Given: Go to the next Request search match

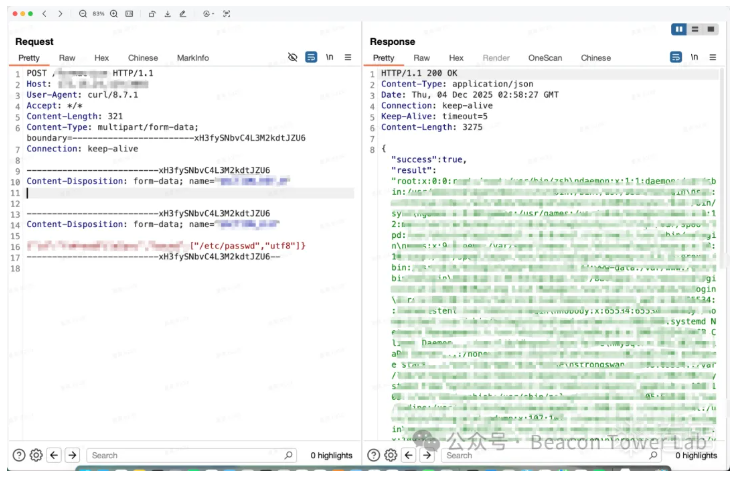Looking at the screenshot, I should (72, 455).
